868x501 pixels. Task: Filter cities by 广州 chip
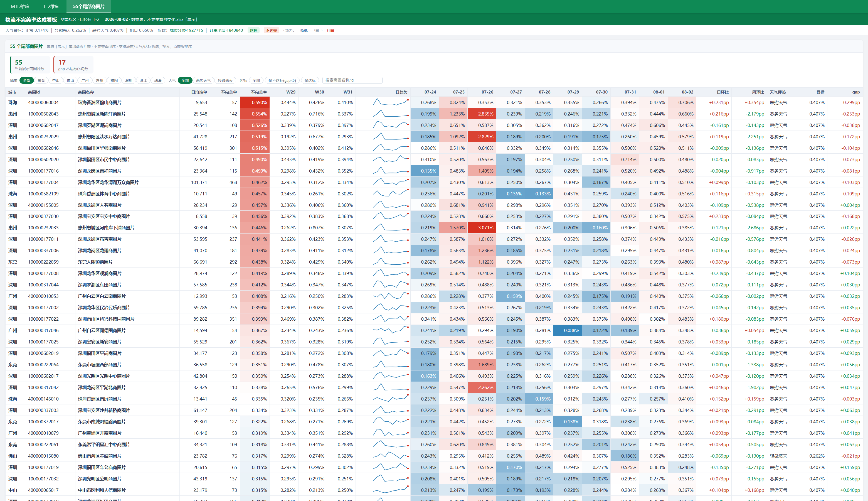click(x=85, y=80)
